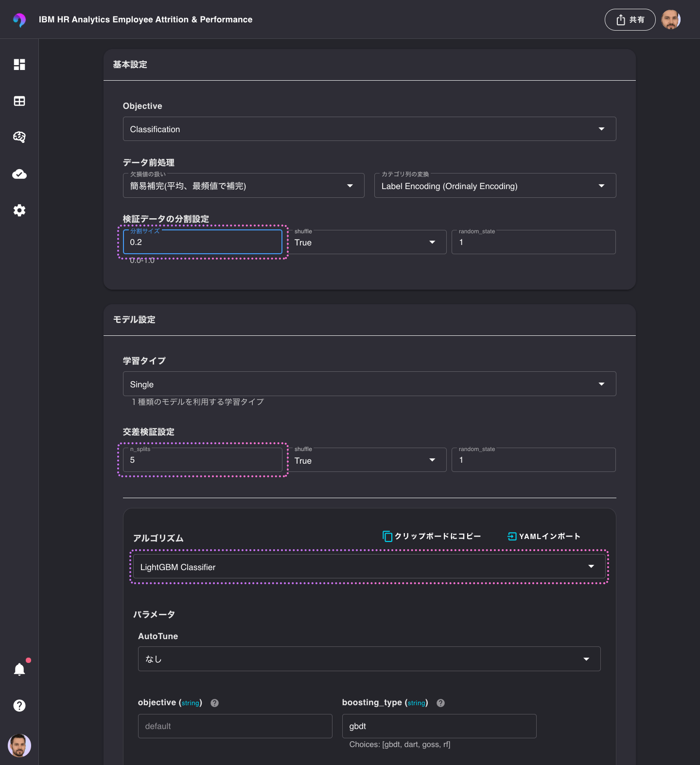Click the 共有 share button

click(630, 19)
